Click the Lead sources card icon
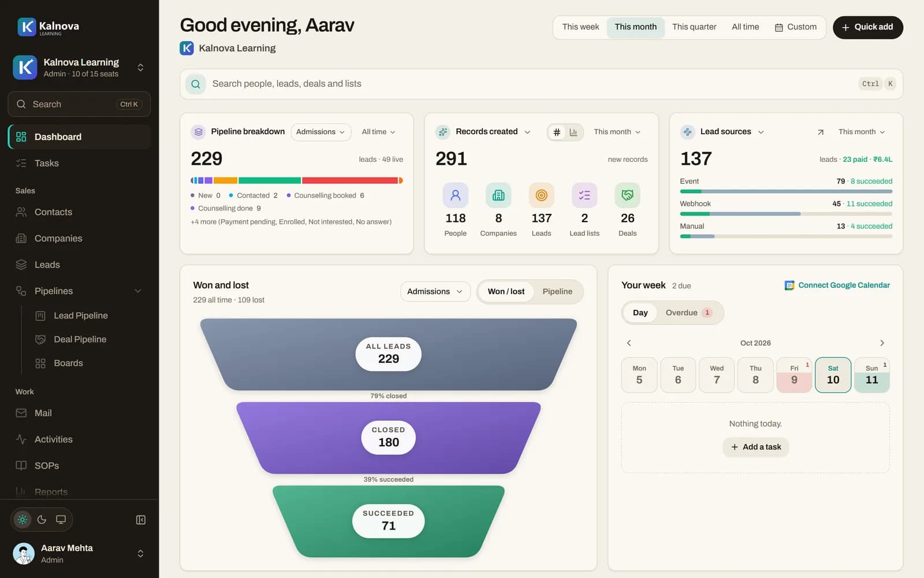The image size is (924, 578). (688, 132)
